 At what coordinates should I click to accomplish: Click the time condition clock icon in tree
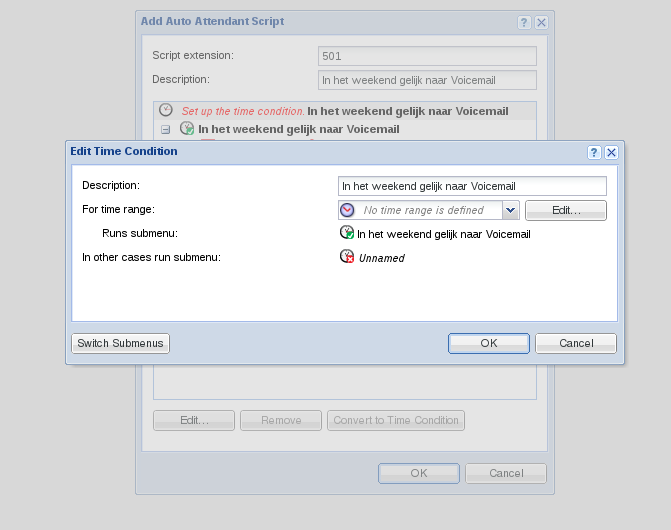click(166, 111)
